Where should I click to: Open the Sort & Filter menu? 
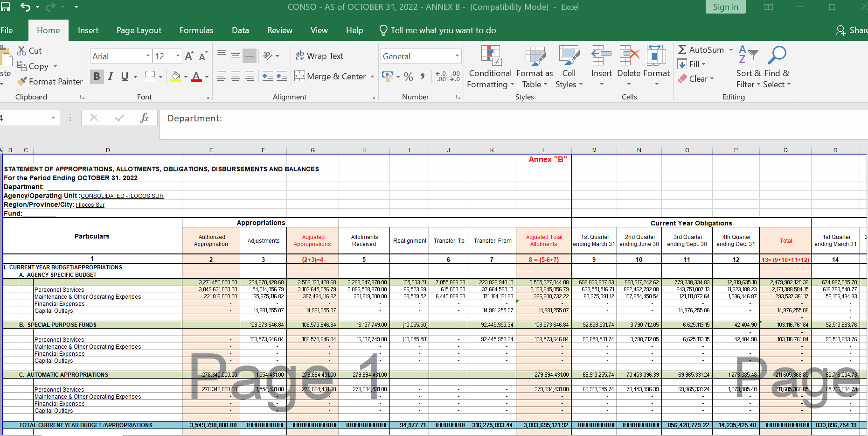point(748,67)
